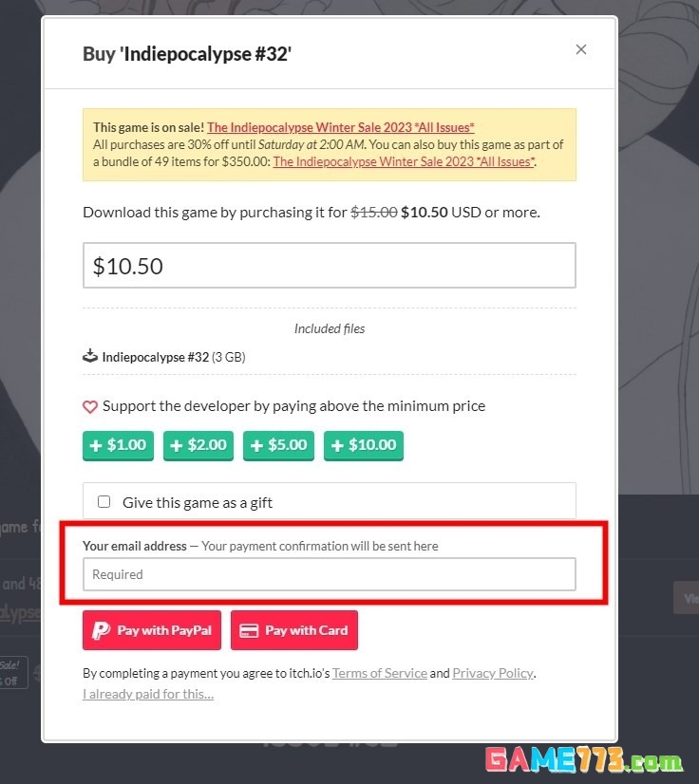Click the I already paid for this link
Image resolution: width=699 pixels, height=784 pixels.
[x=148, y=694]
